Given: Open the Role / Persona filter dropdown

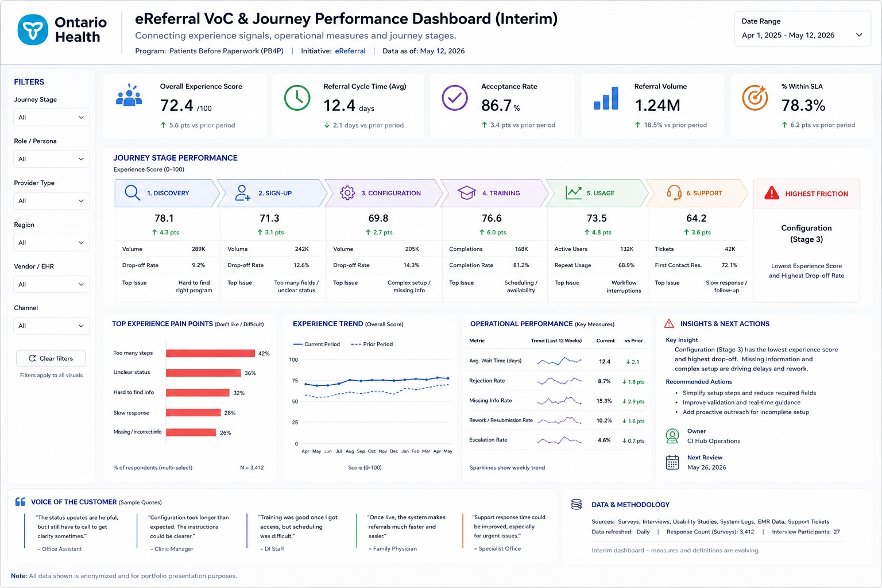Looking at the screenshot, I should 51,159.
